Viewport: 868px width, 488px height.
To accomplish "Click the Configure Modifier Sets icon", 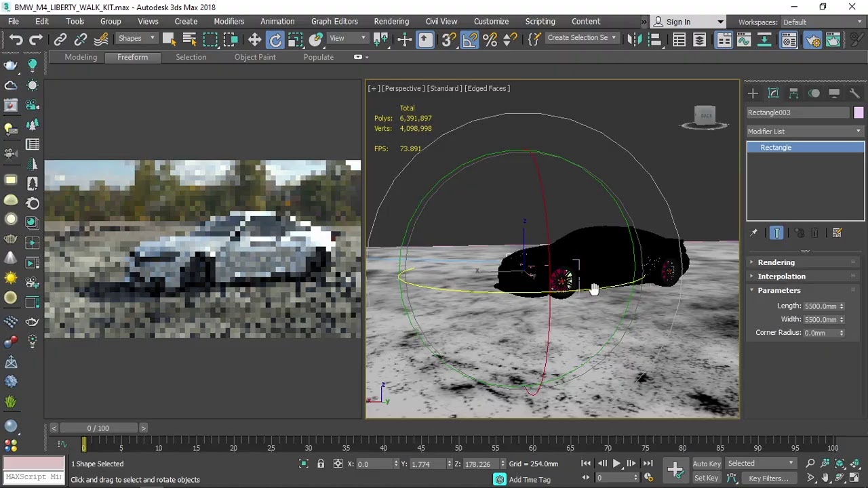I will [837, 233].
